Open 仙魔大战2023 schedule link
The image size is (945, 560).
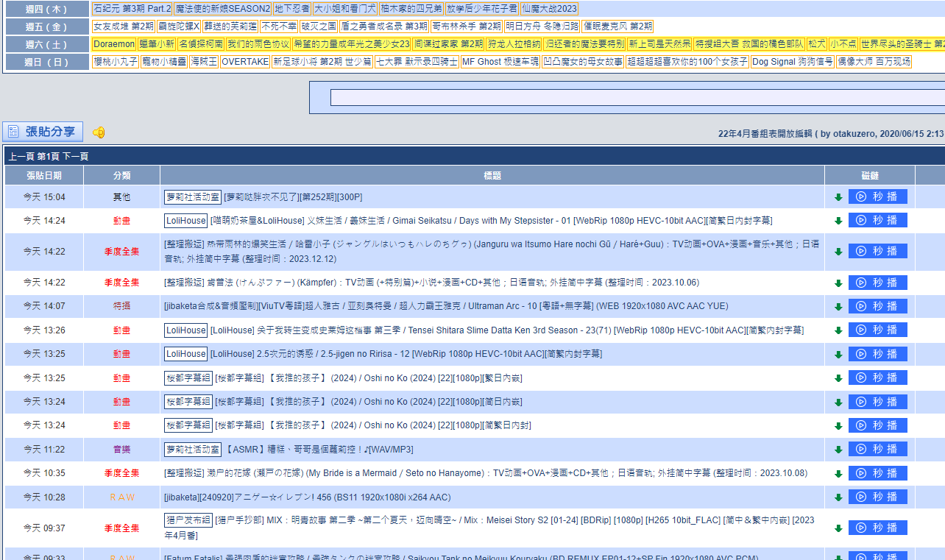click(x=549, y=9)
